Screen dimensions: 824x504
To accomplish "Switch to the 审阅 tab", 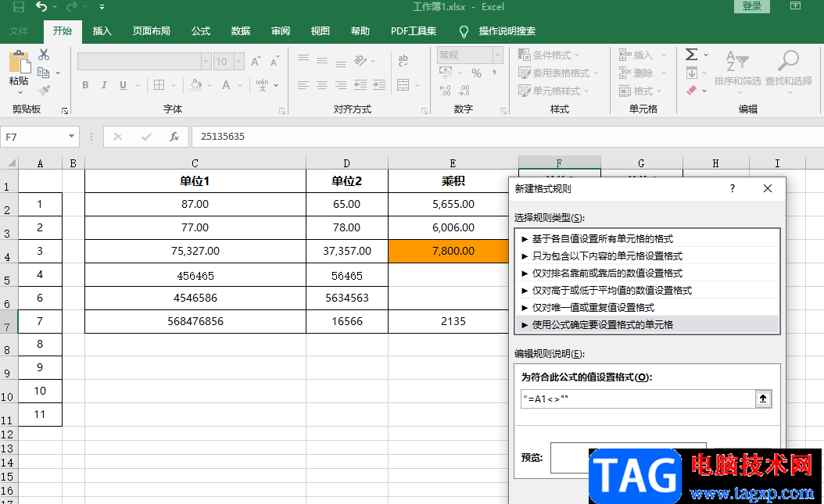I will click(281, 31).
